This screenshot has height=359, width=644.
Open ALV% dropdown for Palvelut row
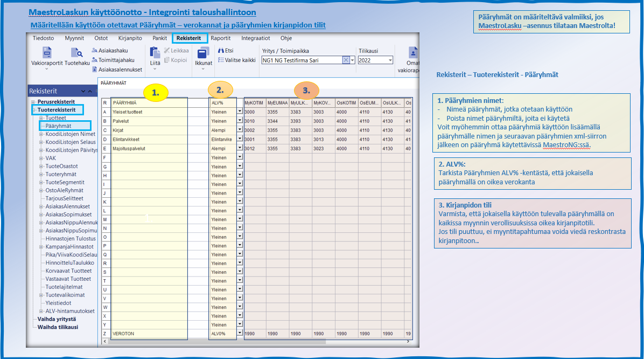[240, 121]
